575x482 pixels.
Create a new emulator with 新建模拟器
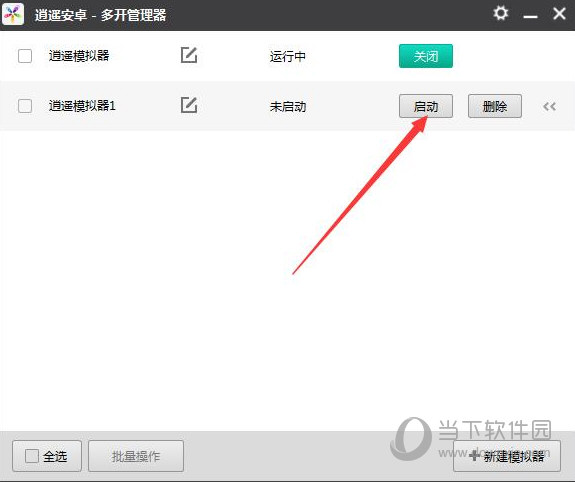click(x=507, y=456)
